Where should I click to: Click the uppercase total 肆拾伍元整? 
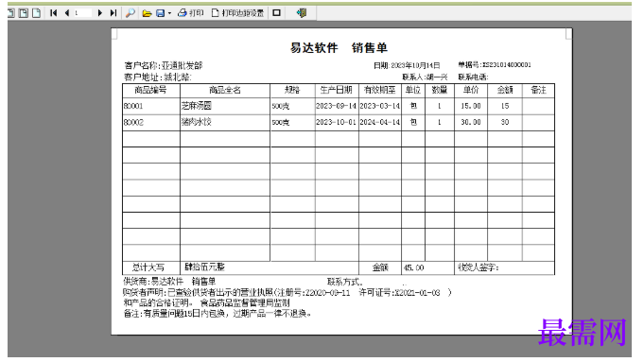tap(204, 267)
